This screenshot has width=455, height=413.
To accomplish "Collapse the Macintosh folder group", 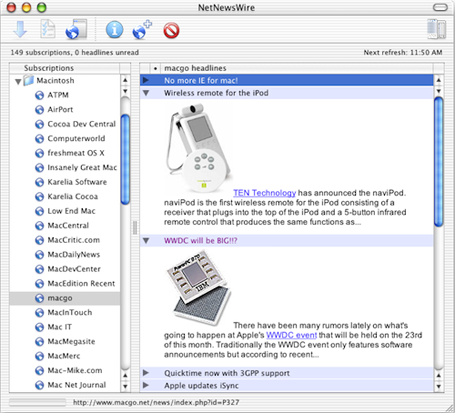I will 18,81.
